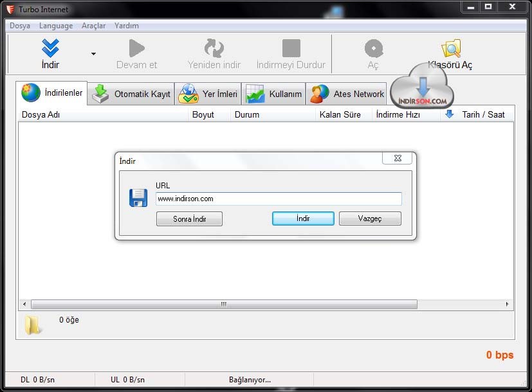Switch to the Otomatik Kayıt tab
This screenshot has height=392, width=532.
pyautogui.click(x=131, y=94)
